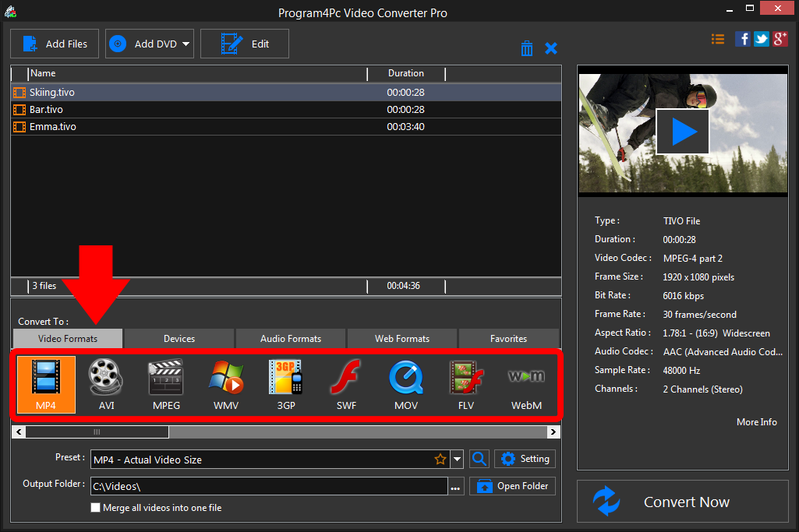Click film icon beside Emma.tivo
The image size is (799, 532).
tap(19, 127)
